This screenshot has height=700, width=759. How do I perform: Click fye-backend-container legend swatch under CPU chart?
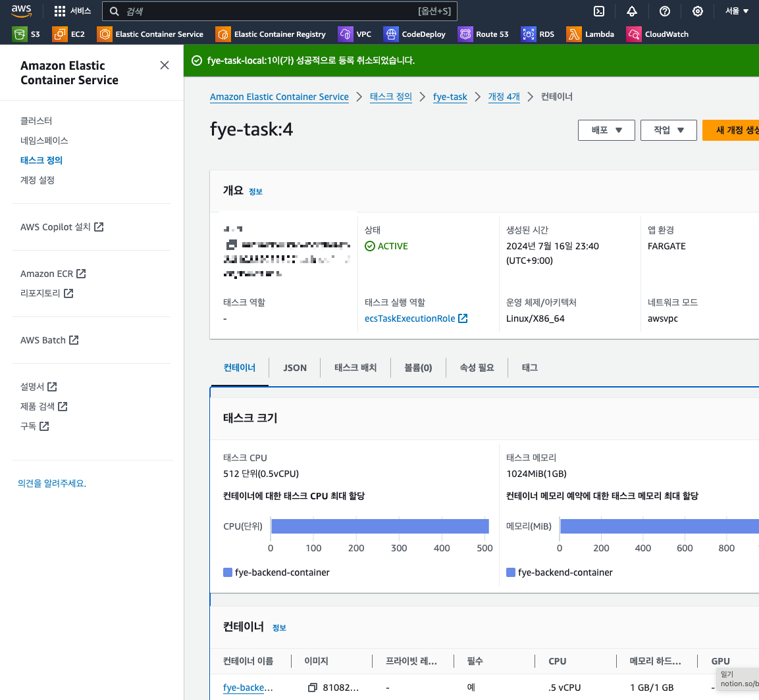click(228, 572)
